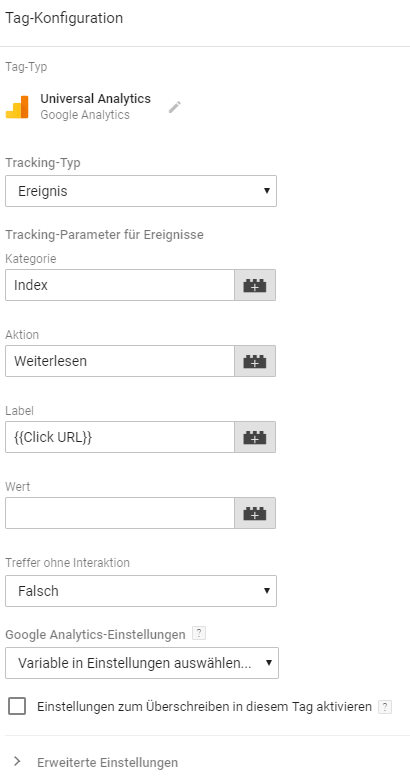Open Variable in Einstellungen auswählen dropdown
Viewport: 410px width, 784px height.
click(142, 663)
